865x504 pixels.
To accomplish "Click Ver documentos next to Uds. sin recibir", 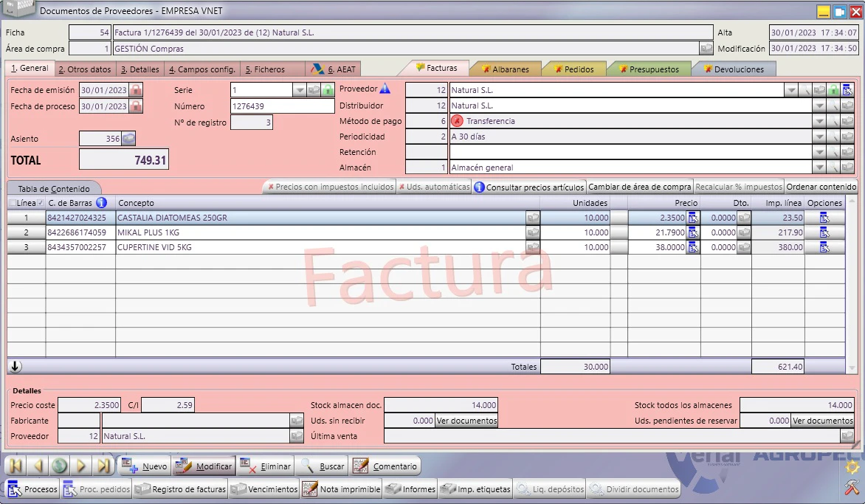I will click(466, 421).
